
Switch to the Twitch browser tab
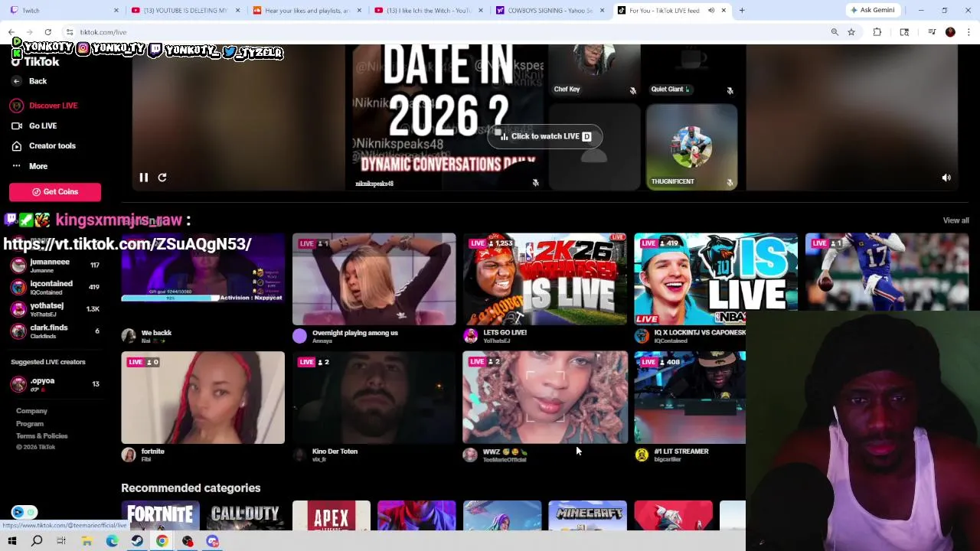pyautogui.click(x=63, y=10)
